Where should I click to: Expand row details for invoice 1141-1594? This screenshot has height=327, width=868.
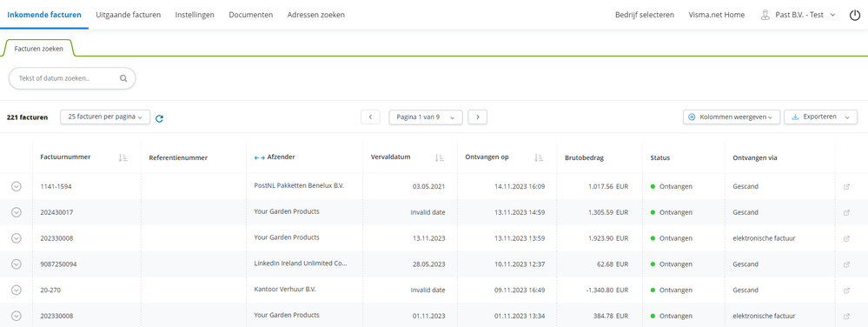(x=16, y=187)
